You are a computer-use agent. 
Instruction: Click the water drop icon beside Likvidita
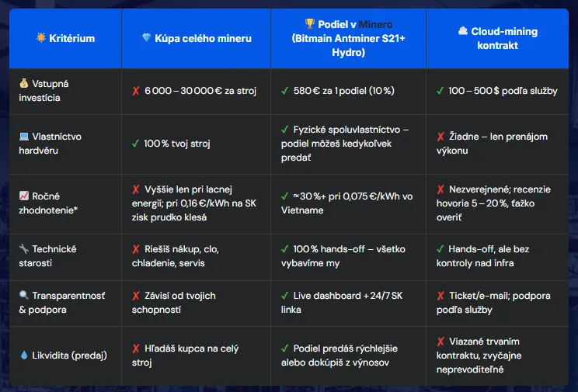point(24,356)
